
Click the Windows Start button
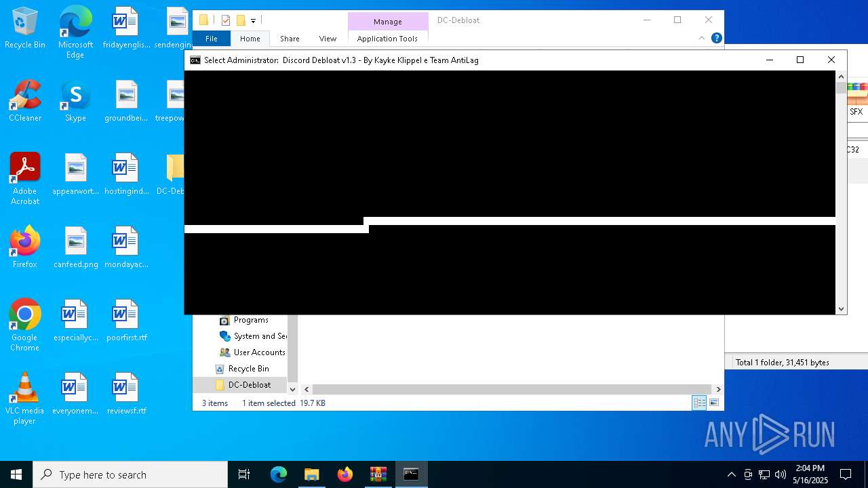click(x=16, y=474)
